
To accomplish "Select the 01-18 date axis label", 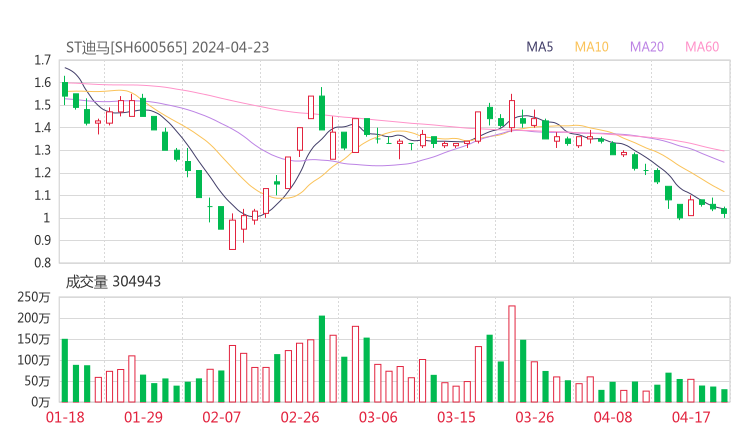I will (65, 417).
